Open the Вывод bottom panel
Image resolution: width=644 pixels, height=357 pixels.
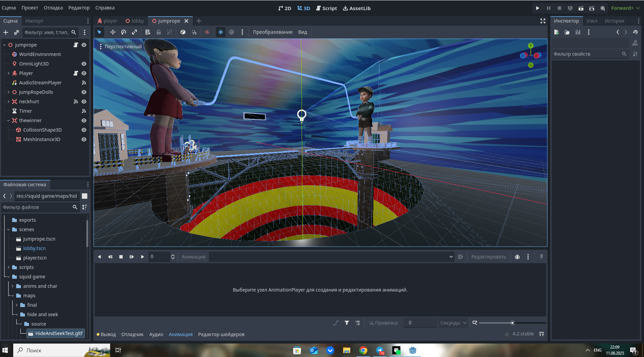point(106,334)
